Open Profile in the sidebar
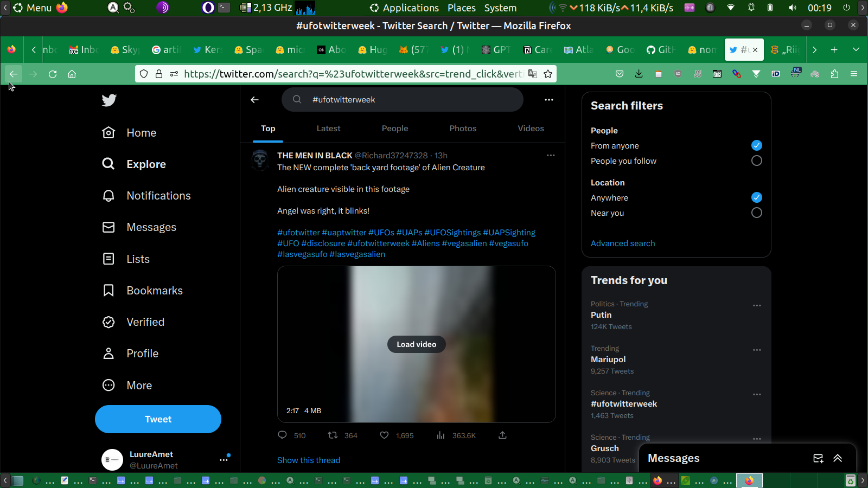 point(130,354)
